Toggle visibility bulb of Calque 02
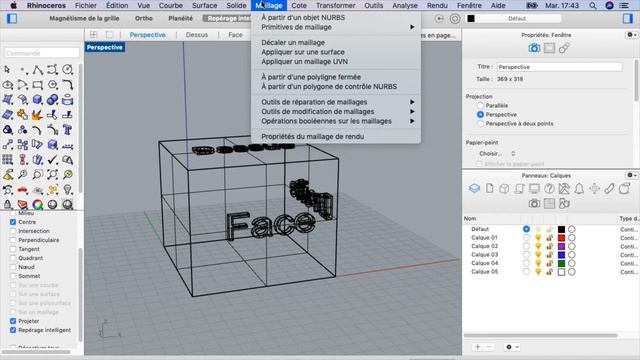The image size is (640, 360). [x=538, y=246]
